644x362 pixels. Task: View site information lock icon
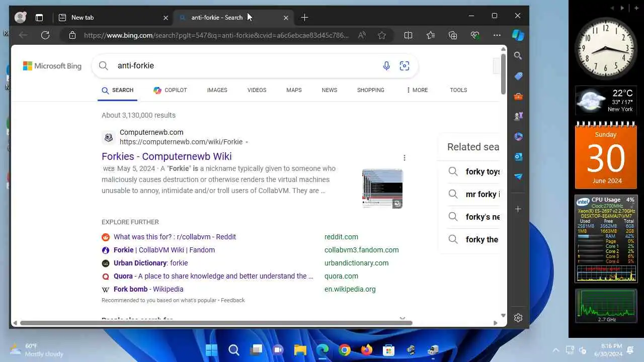72,35
